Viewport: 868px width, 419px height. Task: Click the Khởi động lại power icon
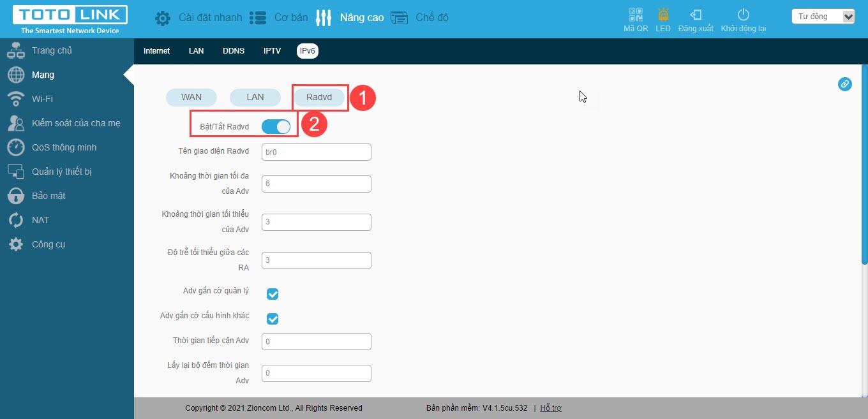point(743,15)
